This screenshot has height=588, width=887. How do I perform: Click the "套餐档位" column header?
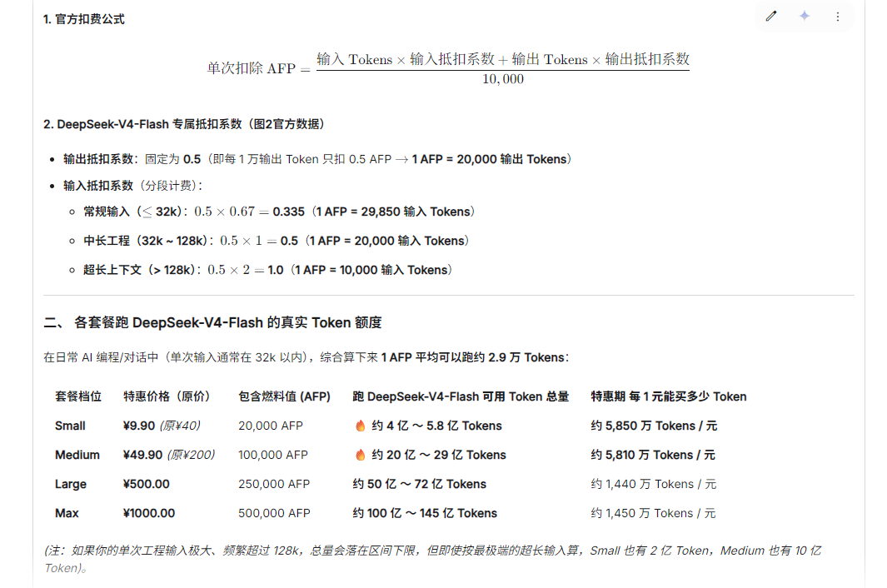(78, 396)
